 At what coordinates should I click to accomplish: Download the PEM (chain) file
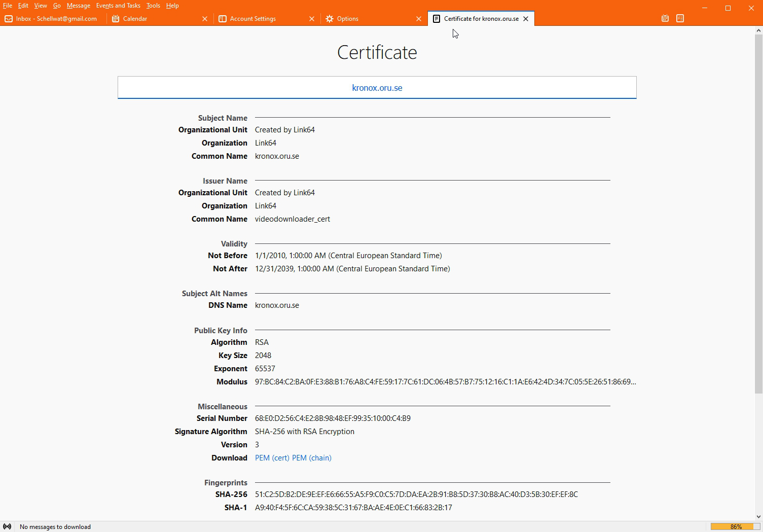click(x=312, y=458)
